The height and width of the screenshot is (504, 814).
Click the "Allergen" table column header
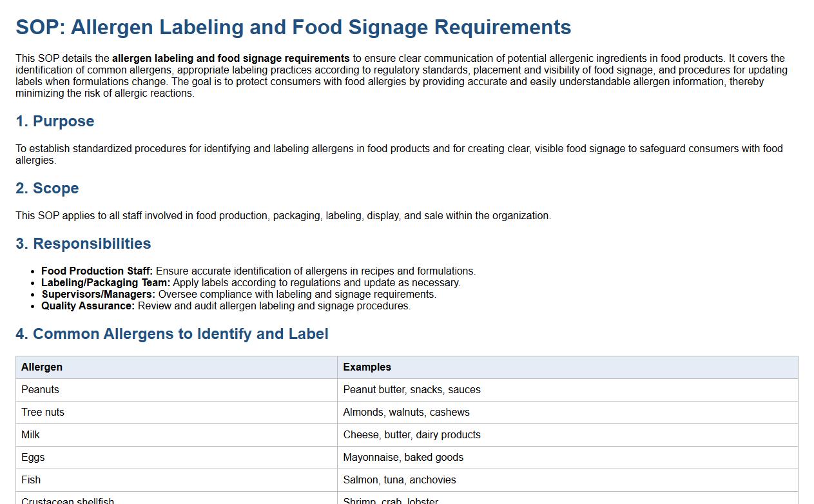tap(42, 367)
